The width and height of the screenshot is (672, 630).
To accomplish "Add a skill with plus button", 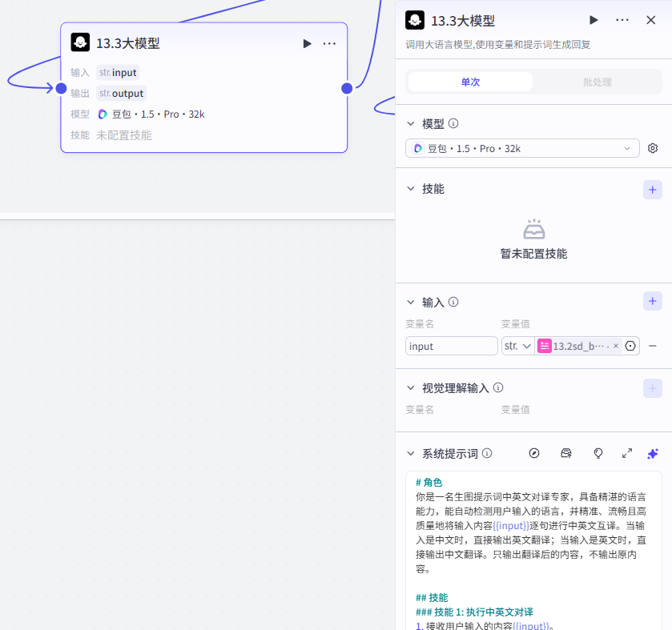I will pyautogui.click(x=652, y=190).
